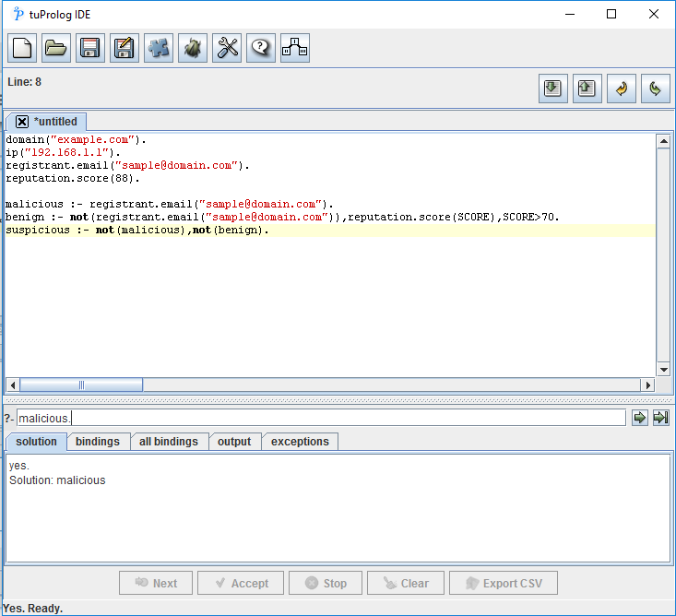Save the current theory
This screenshot has width=676, height=616.
point(90,48)
